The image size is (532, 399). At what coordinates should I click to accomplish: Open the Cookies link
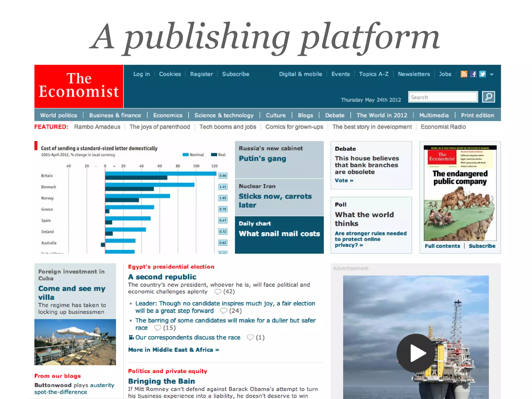click(170, 74)
